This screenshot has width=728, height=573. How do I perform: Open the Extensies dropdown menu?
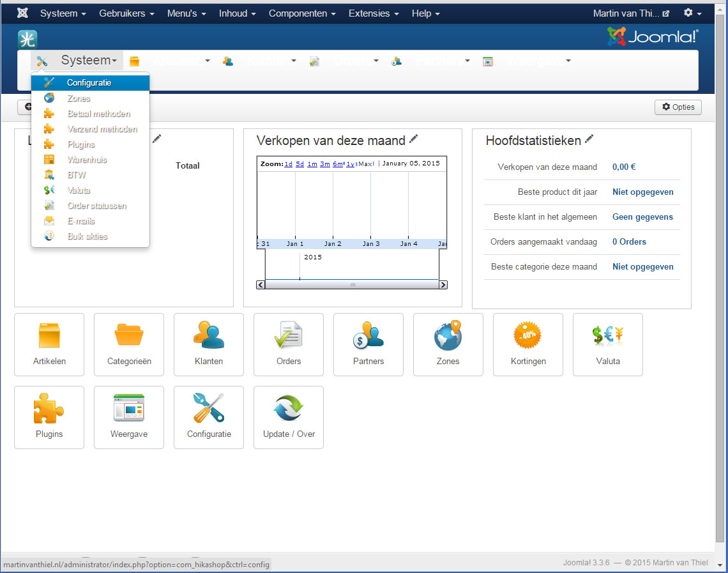click(x=374, y=13)
